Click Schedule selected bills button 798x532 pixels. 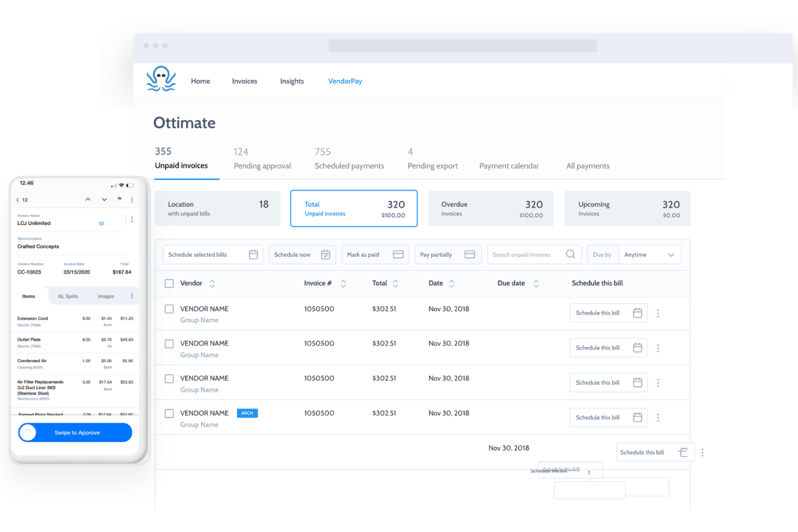pos(213,254)
